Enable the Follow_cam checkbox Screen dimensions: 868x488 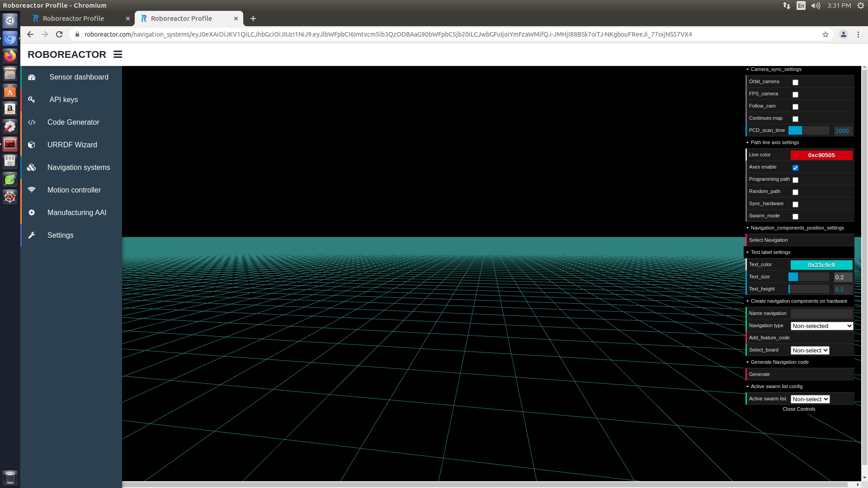[795, 107]
